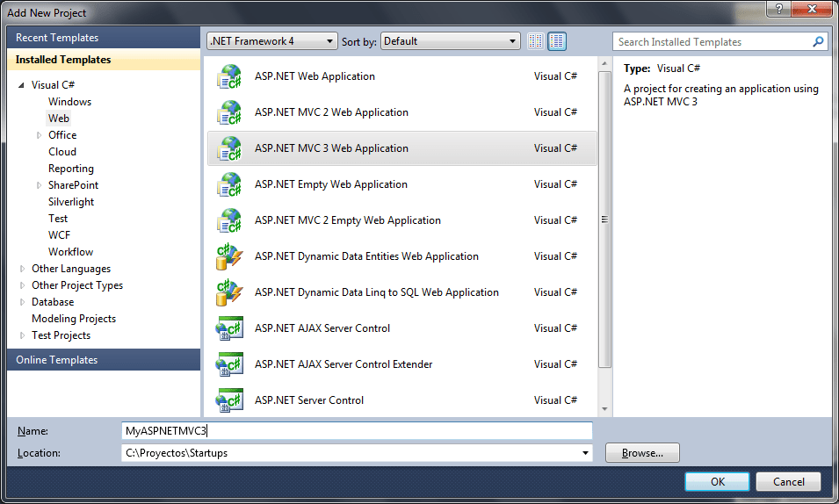Select ASP.NET MVC 2 Empty Web Application name
This screenshot has width=839, height=504.
348,220
